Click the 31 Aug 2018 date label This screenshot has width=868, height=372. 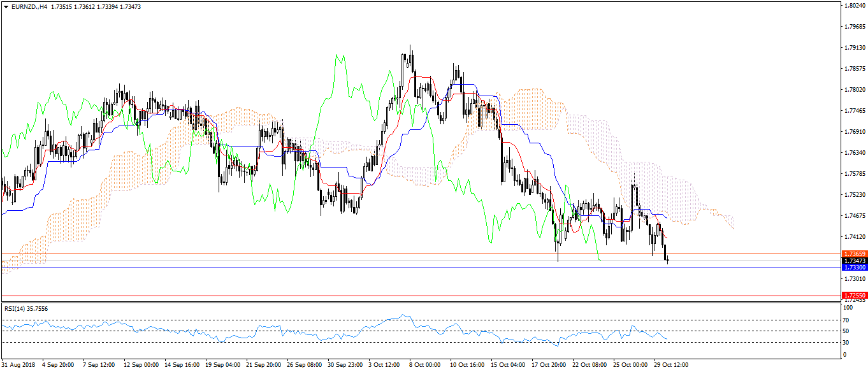tap(18, 366)
